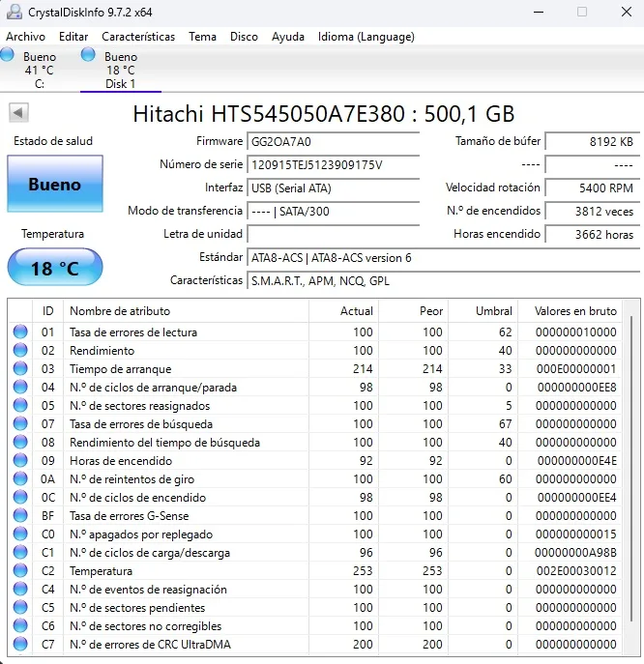644x664 pixels.
Task: Open the Archivo menu
Action: click(25, 37)
